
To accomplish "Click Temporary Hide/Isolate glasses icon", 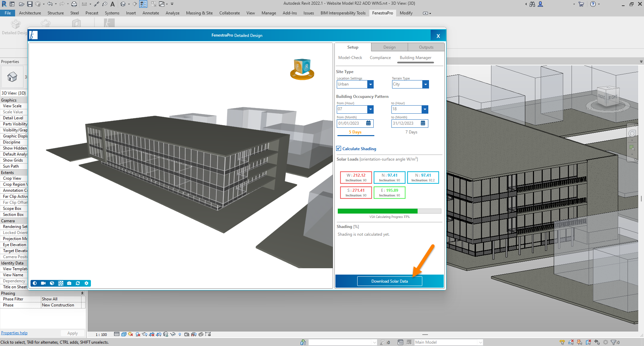I will [173, 334].
